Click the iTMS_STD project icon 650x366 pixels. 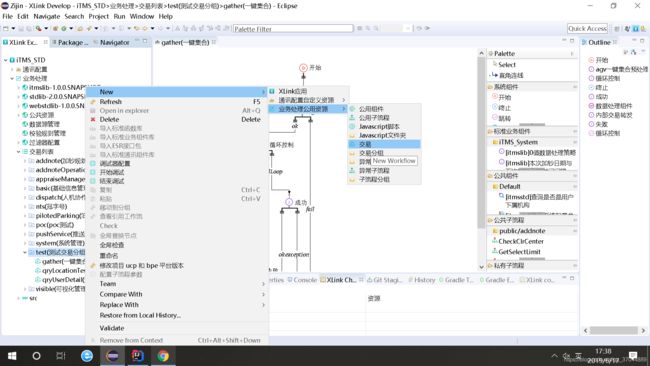pyautogui.click(x=12, y=60)
